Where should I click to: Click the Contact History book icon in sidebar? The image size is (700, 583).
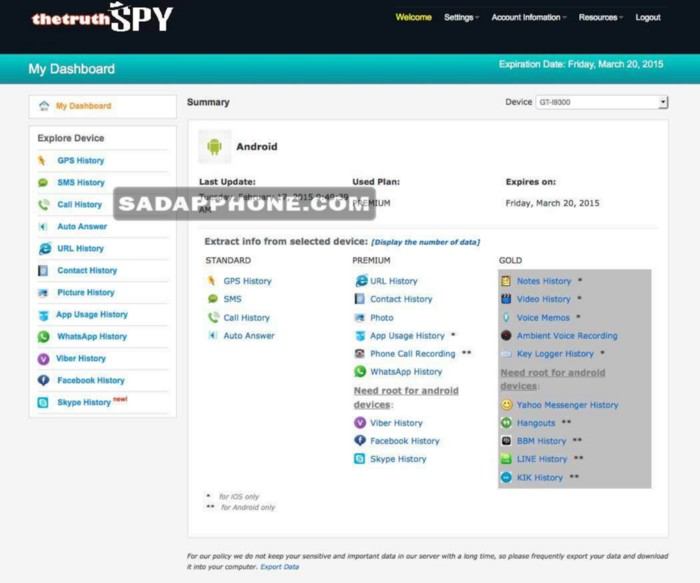[43, 271]
